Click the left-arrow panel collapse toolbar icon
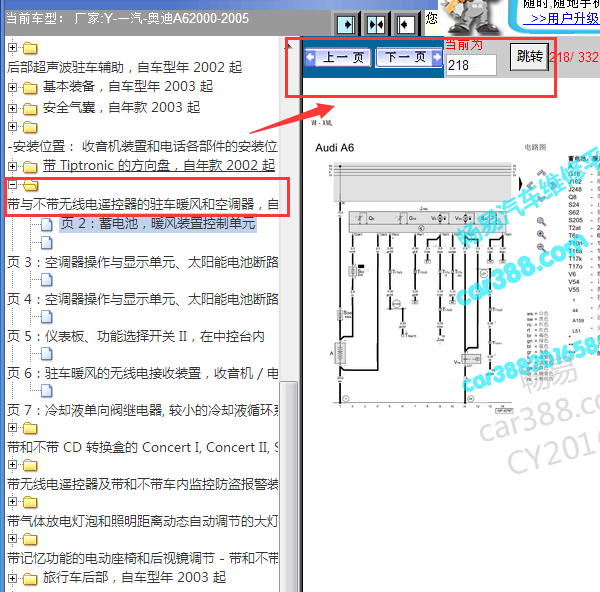The height and width of the screenshot is (592, 600). [x=405, y=25]
